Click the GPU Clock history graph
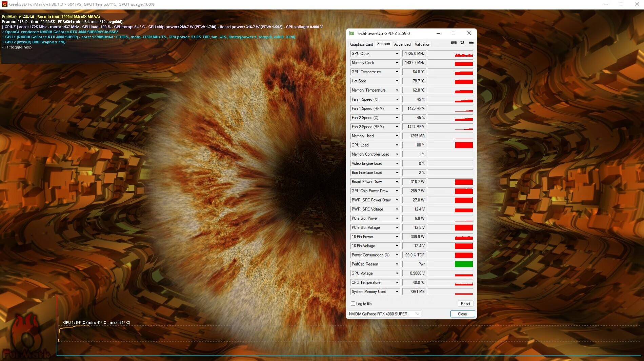The width and height of the screenshot is (644, 361). (450, 54)
